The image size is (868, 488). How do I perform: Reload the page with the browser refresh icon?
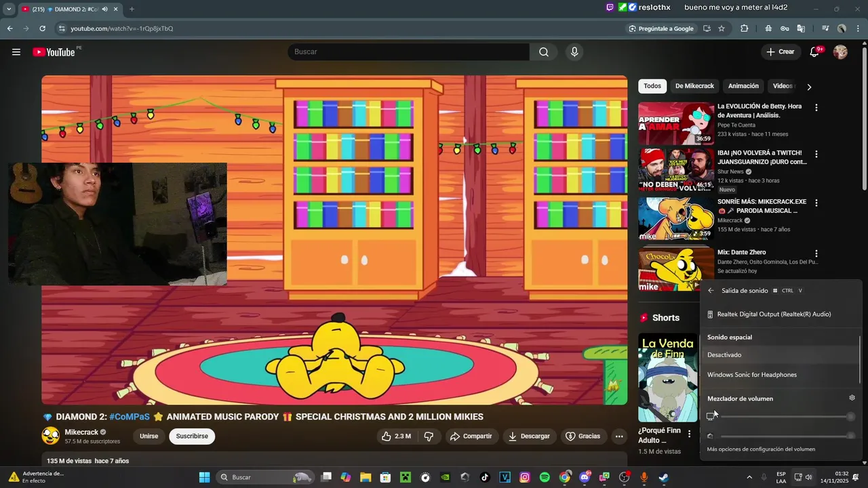(x=42, y=28)
